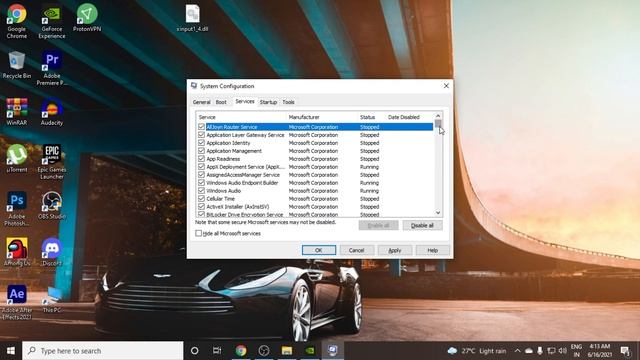The width and height of the screenshot is (640, 360).
Task: Open Adobe Photoshop desktop icon
Action: tap(17, 209)
